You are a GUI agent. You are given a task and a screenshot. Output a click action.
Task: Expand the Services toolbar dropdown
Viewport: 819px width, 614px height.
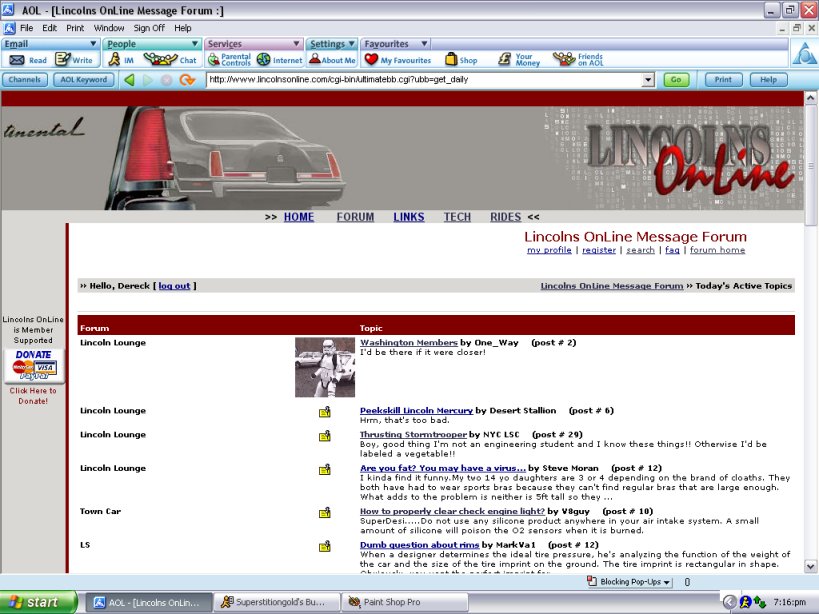tap(296, 44)
